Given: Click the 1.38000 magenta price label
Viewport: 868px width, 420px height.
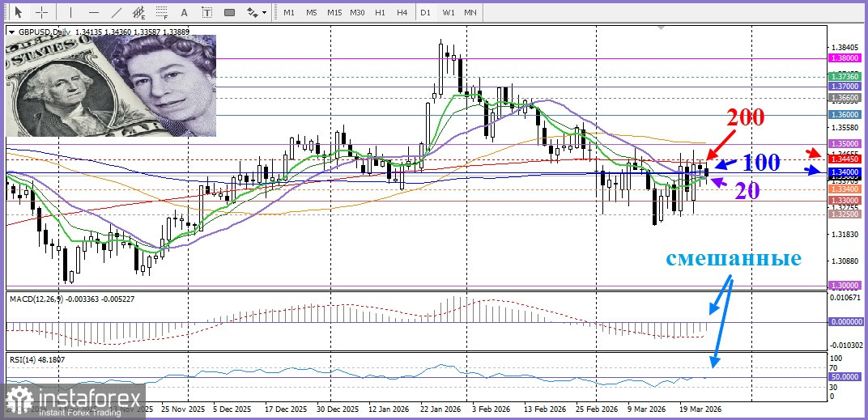Looking at the screenshot, I should (845, 58).
